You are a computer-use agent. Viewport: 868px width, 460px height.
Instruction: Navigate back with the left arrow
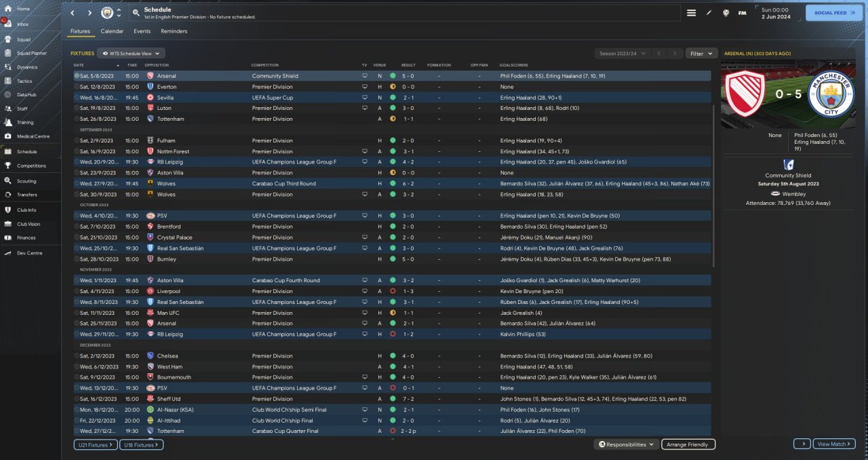pyautogui.click(x=73, y=13)
